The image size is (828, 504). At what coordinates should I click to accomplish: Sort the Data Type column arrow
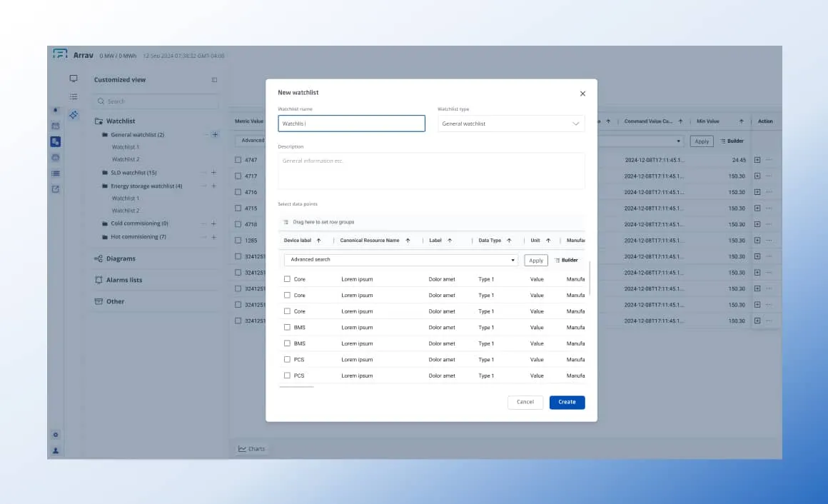tap(509, 241)
